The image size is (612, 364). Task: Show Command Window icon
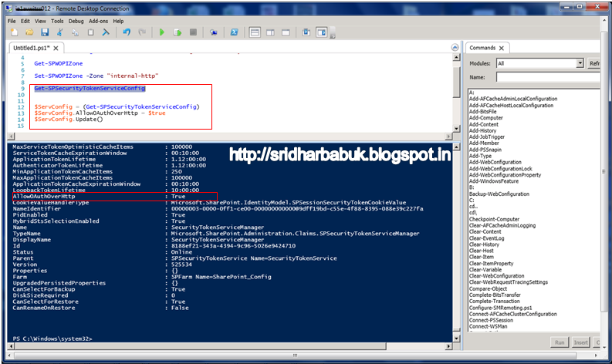[x=306, y=32]
